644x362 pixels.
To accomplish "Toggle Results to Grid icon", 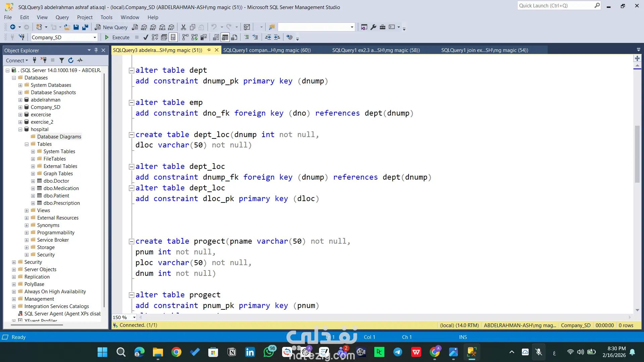I will (x=225, y=38).
